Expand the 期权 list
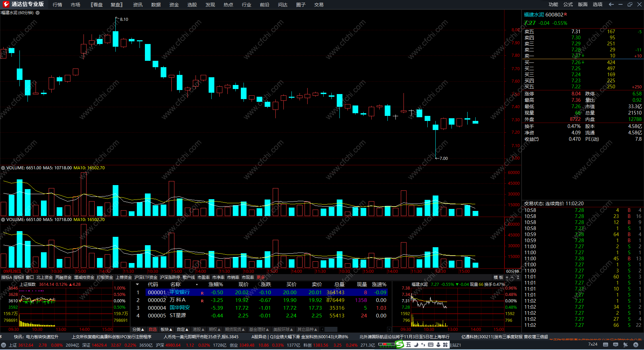 click(x=215, y=330)
